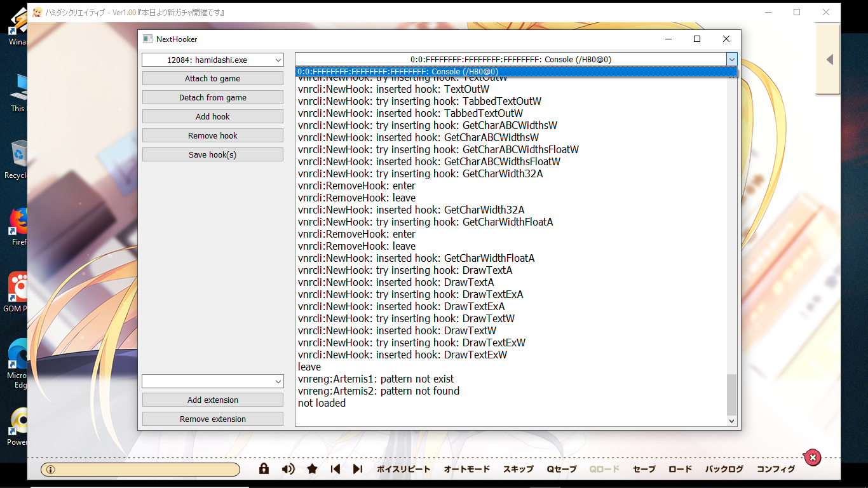Open This PC desktop icon
Viewport: 868px width, 488px height.
tap(18, 93)
